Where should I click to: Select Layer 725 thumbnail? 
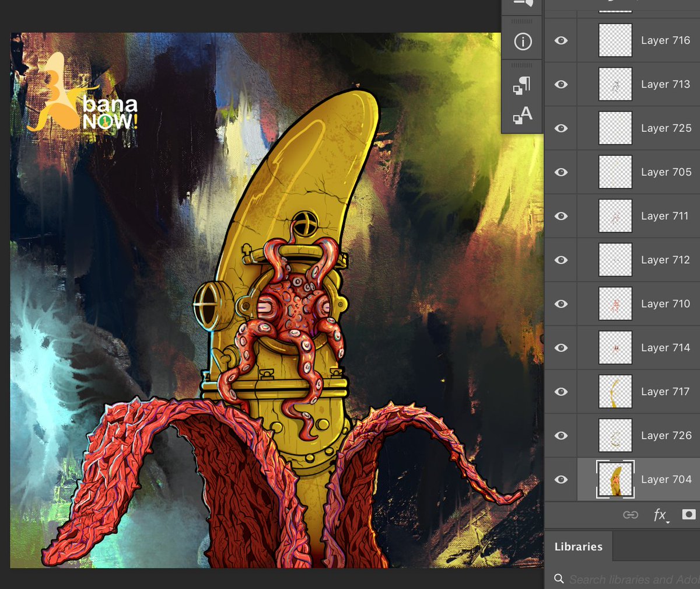[615, 128]
